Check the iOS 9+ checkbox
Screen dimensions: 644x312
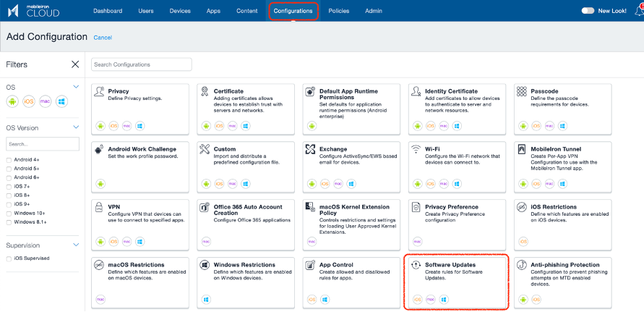(9, 204)
